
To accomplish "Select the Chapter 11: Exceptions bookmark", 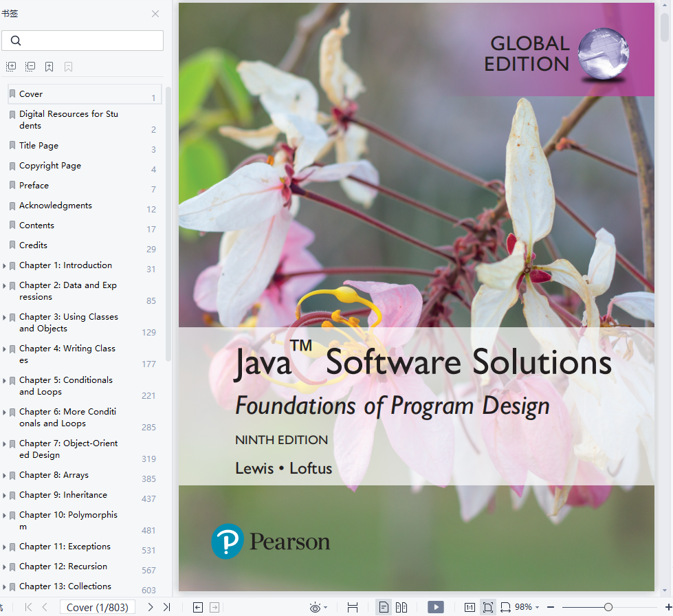I will [85, 547].
